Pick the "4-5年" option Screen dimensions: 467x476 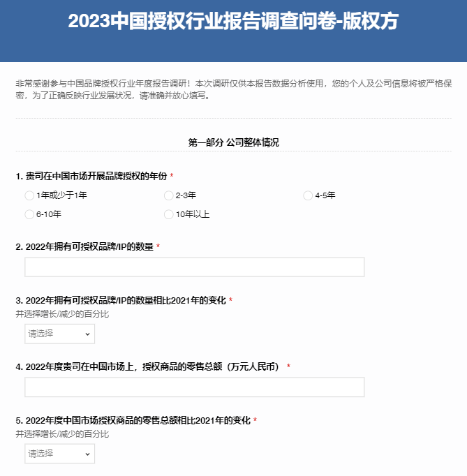coord(308,195)
